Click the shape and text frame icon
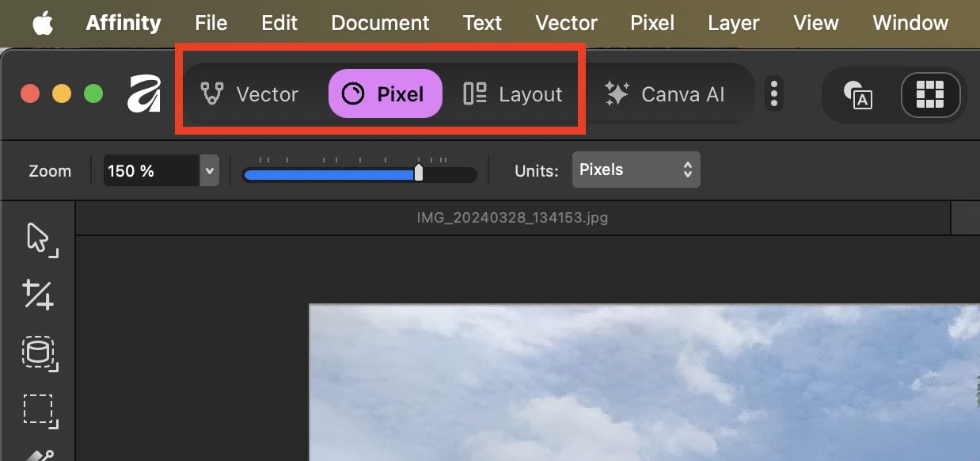Viewport: 980px width, 461px height. pyautogui.click(x=858, y=94)
